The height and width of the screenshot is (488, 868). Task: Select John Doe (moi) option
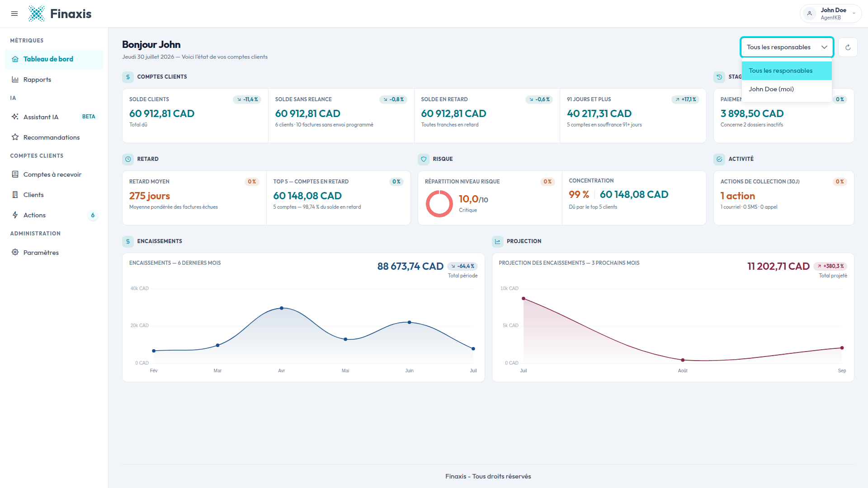click(x=787, y=89)
